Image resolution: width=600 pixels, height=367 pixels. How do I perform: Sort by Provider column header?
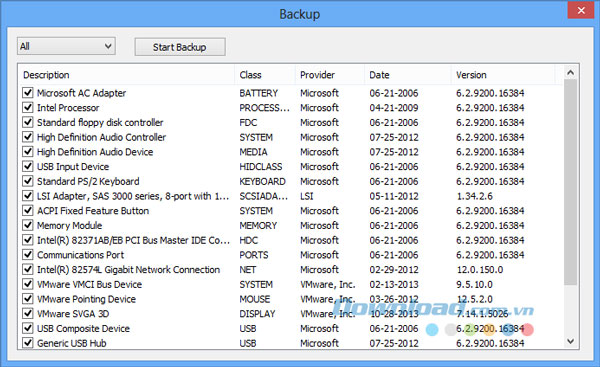[330, 75]
